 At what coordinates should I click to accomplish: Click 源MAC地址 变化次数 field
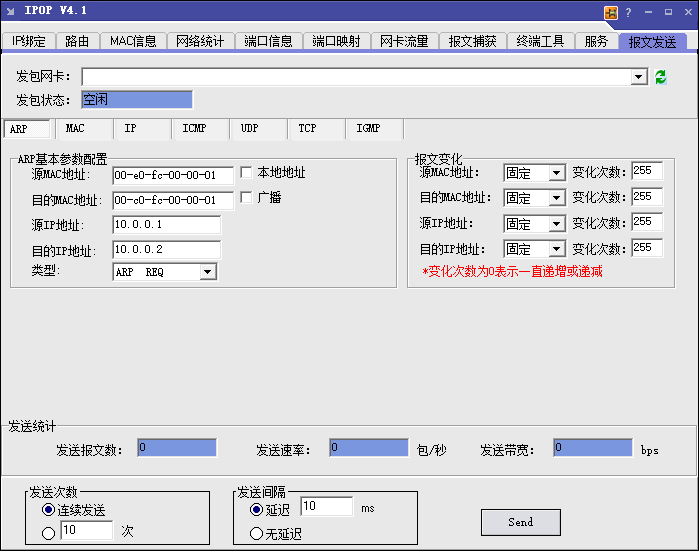pyautogui.click(x=647, y=171)
